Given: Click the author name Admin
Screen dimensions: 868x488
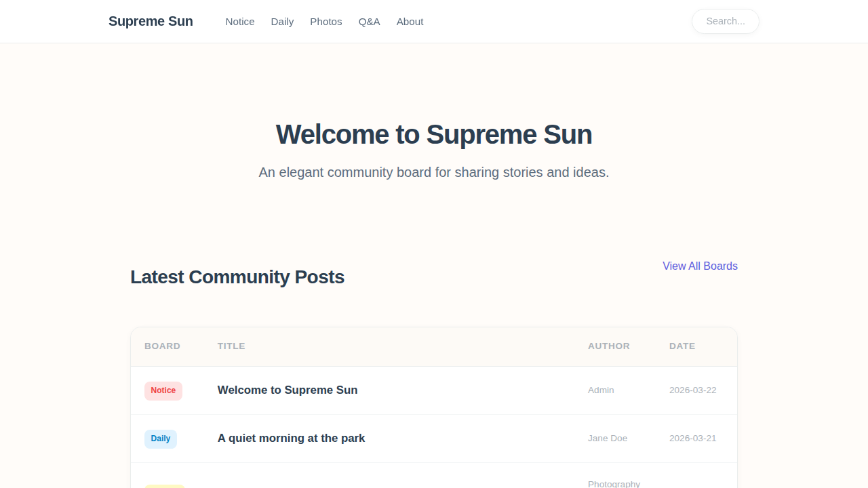Looking at the screenshot, I should pos(601,390).
